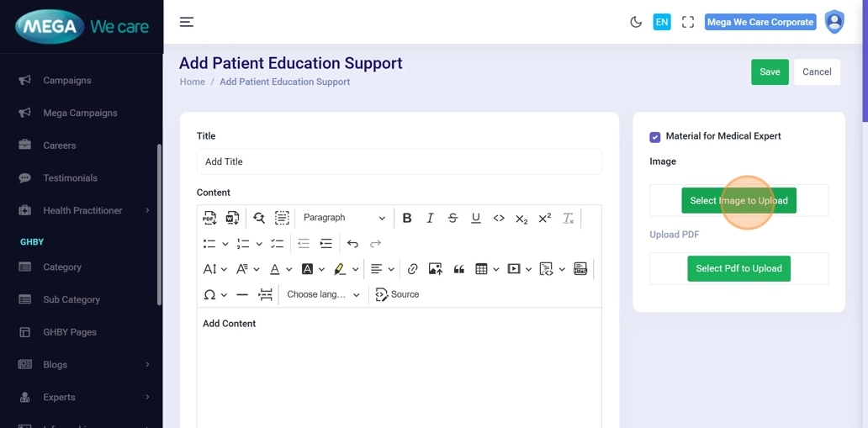Click Select Pdf to Upload button
Viewport: 868px width, 428px height.
point(738,269)
